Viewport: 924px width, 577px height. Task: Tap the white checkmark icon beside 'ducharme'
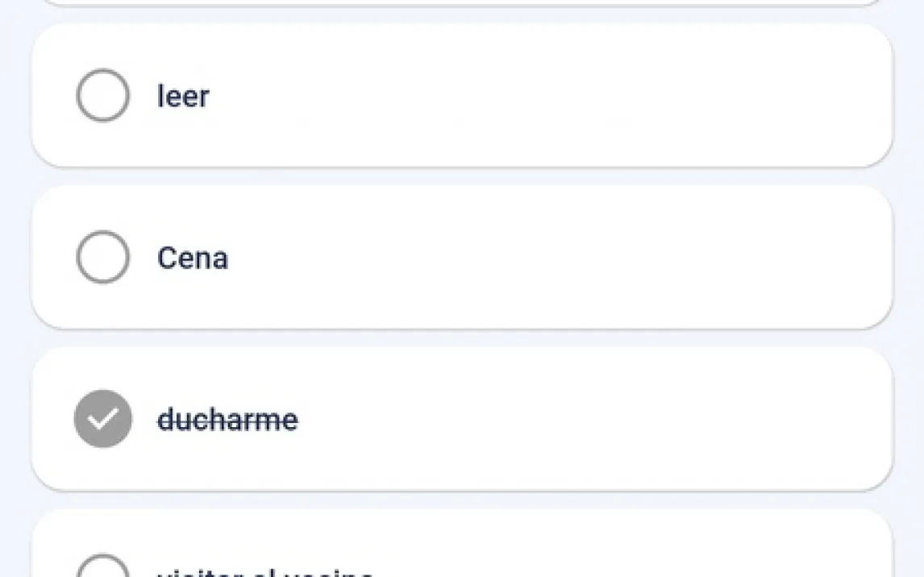[103, 419]
